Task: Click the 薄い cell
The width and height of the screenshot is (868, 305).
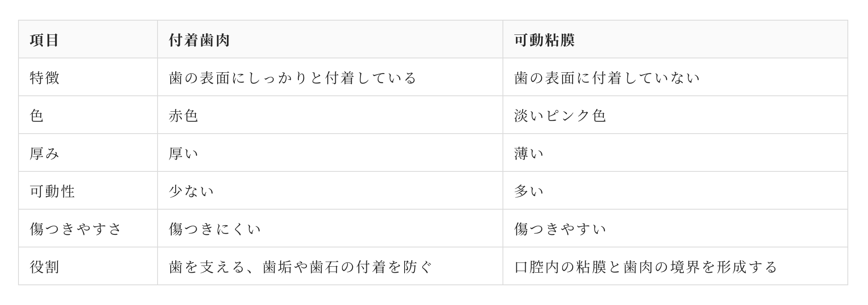Action: (x=675, y=153)
